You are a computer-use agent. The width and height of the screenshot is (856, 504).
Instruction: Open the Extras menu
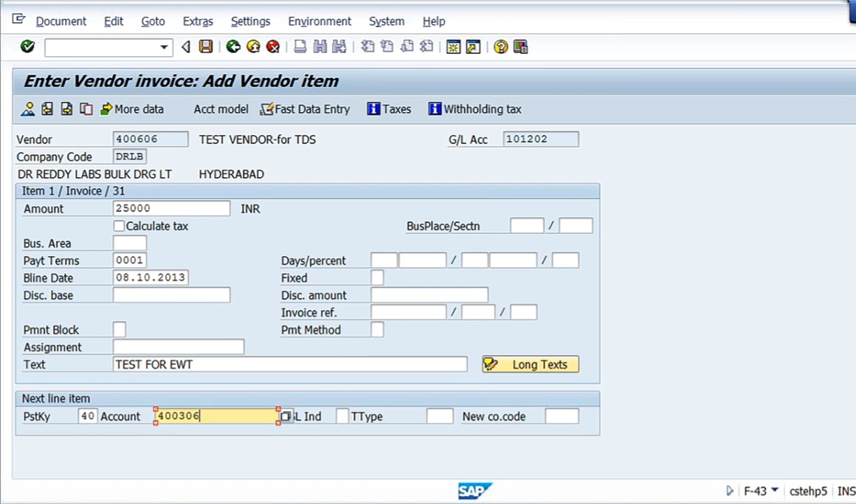pyautogui.click(x=198, y=21)
